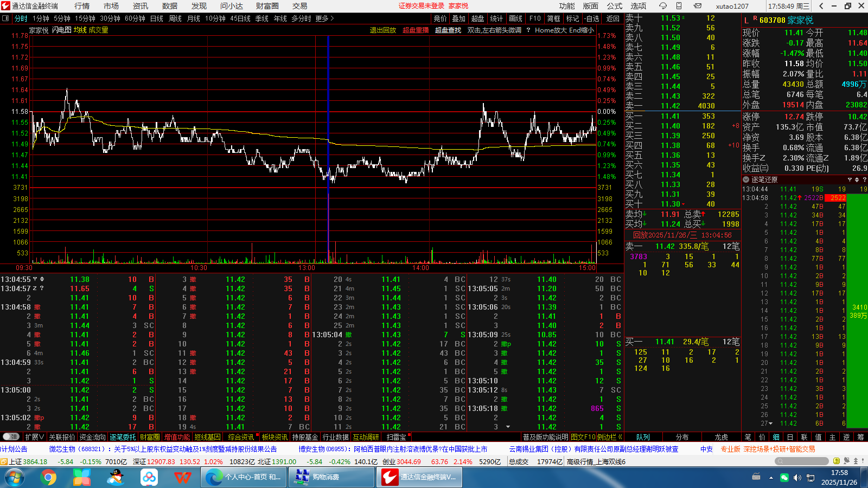Click the 超盘重播 button
This screenshot has width=868, height=488.
[416, 30]
